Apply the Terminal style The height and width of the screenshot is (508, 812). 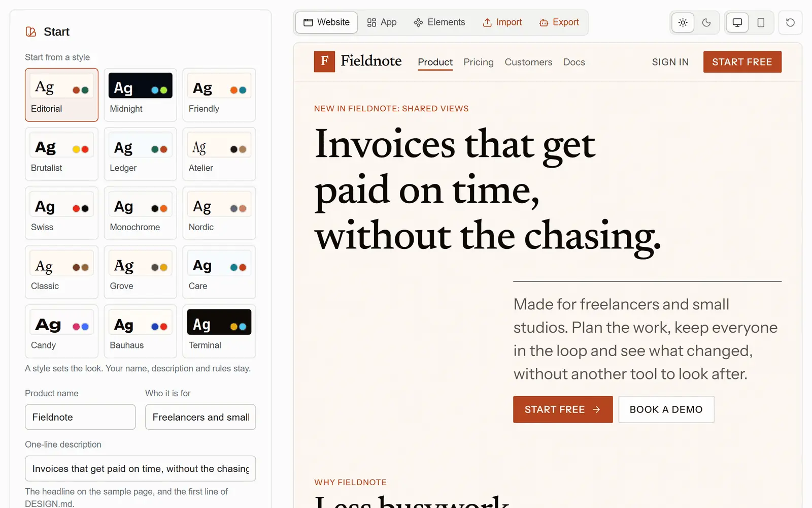tap(219, 331)
